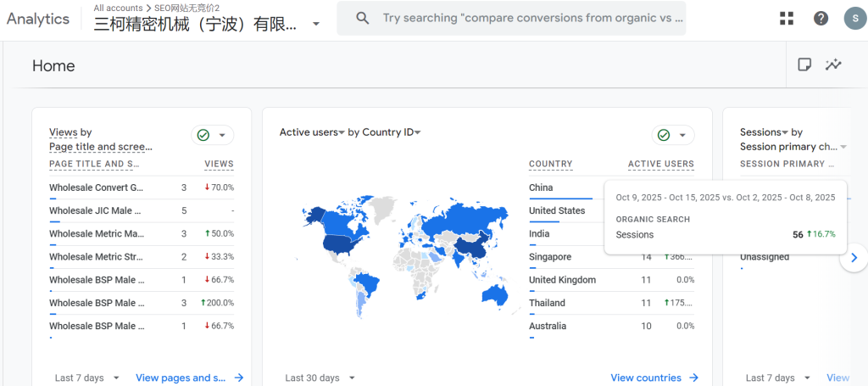Open the Google apps grid icon
Screen dimensions: 868x386
click(787, 18)
